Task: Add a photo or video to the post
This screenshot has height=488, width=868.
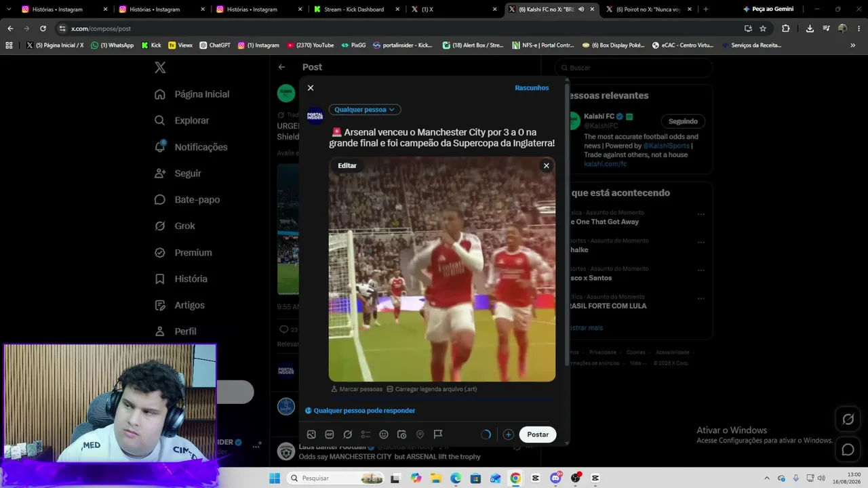Action: [311, 434]
